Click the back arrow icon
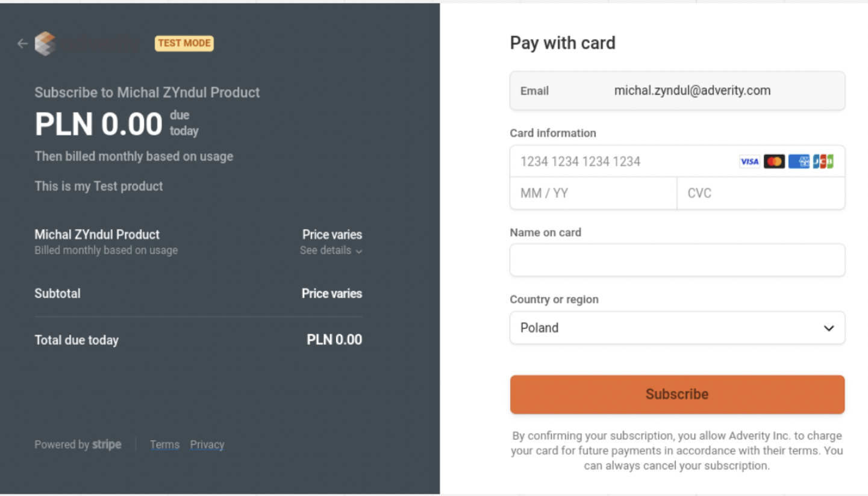868x496 pixels. 22,43
